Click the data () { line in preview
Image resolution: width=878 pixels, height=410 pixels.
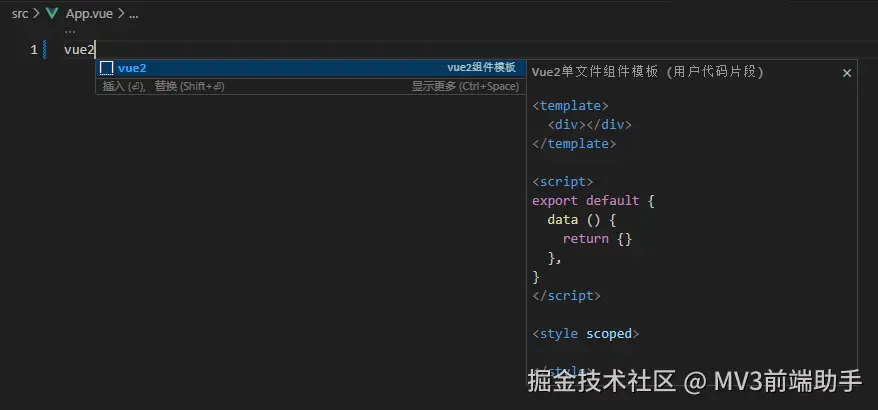tap(582, 220)
